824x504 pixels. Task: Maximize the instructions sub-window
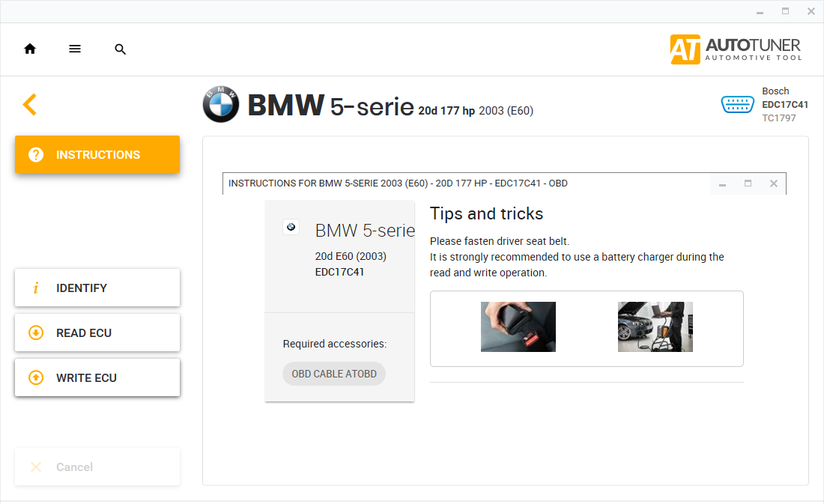tap(748, 183)
